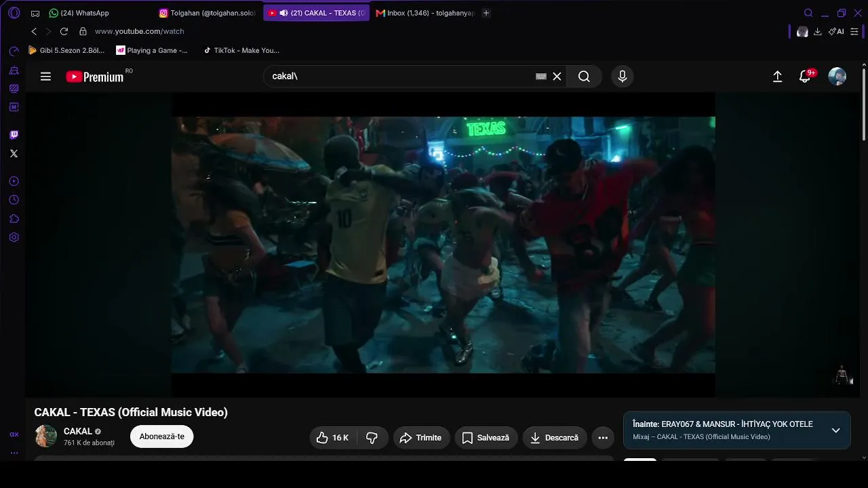Open the Playing a Game bookmark
The width and height of the screenshot is (868, 488).
pos(152,50)
